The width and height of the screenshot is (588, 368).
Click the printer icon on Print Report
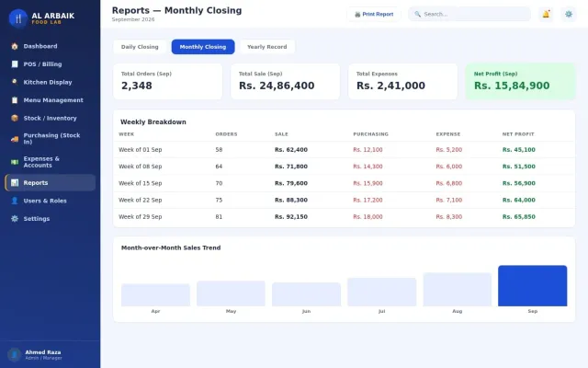357,15
